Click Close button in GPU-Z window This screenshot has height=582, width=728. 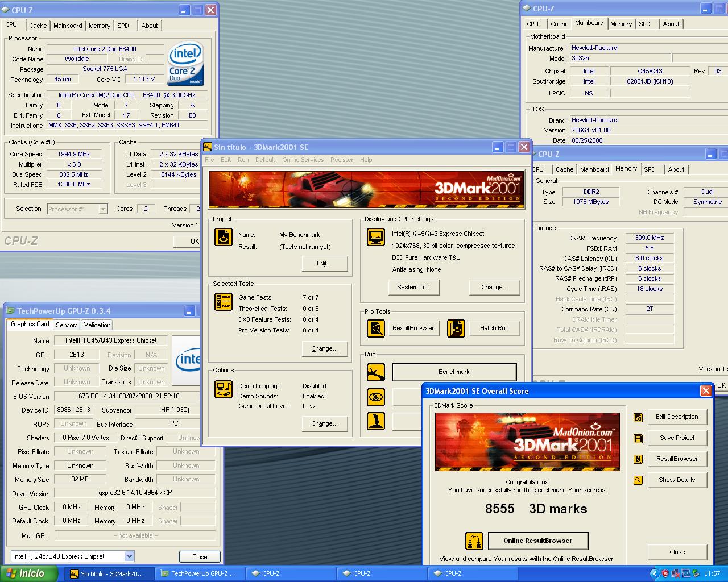200,557
